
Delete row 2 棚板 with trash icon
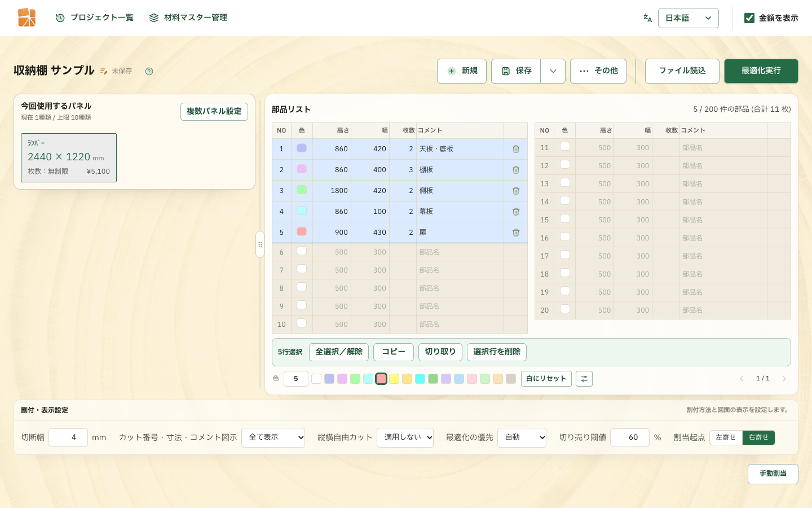(516, 170)
